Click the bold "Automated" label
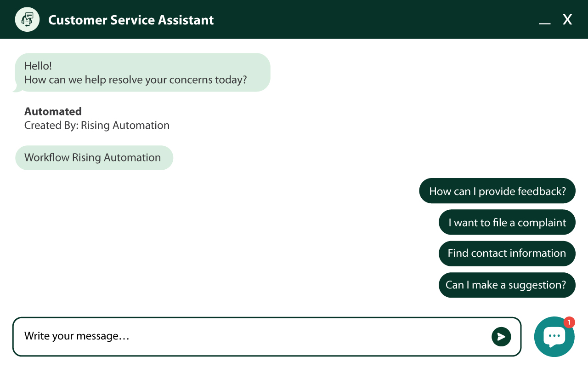Viewport: 588px width, 368px height. pos(53,111)
